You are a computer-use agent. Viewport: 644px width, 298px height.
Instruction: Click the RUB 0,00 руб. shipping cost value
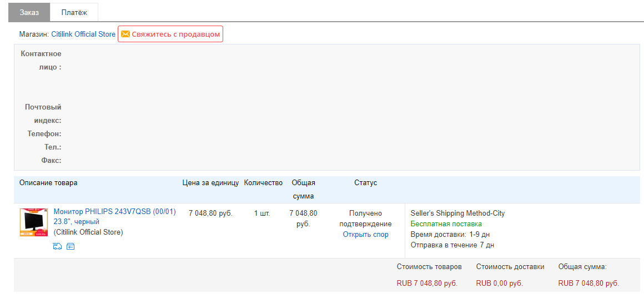click(500, 283)
